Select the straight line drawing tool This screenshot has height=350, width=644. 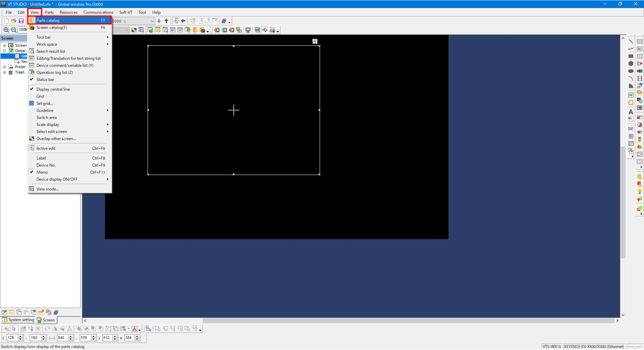(x=631, y=41)
